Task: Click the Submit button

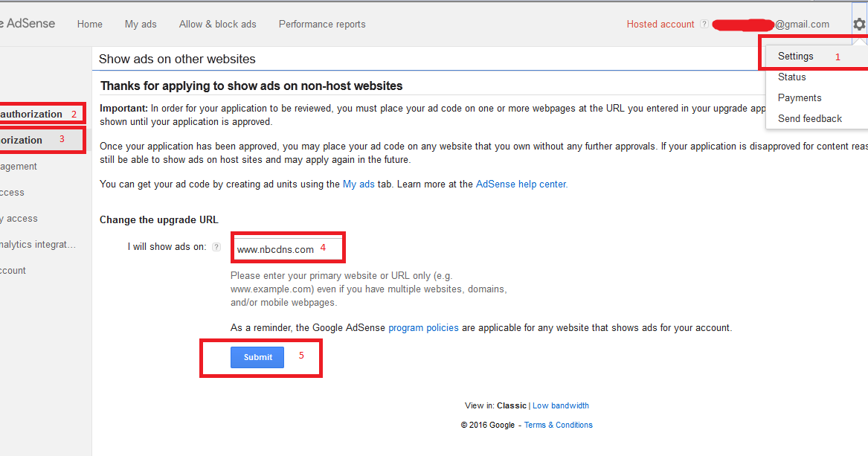Action: click(257, 358)
